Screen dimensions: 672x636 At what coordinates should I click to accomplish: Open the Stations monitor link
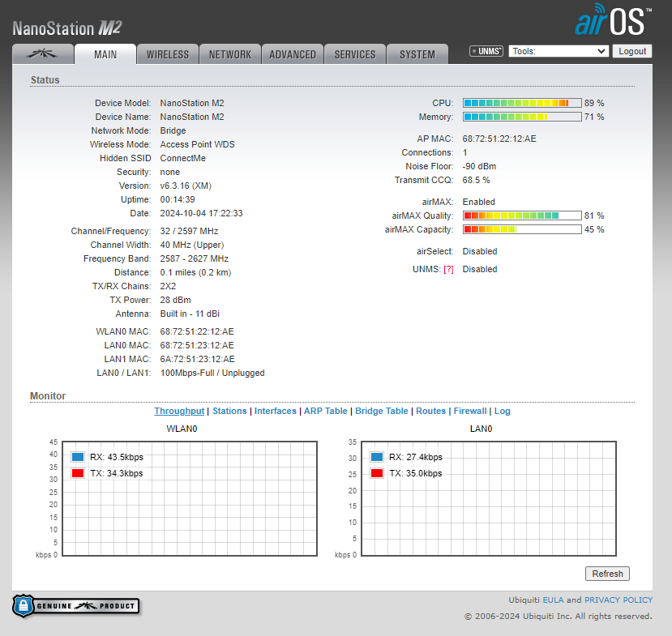point(229,411)
